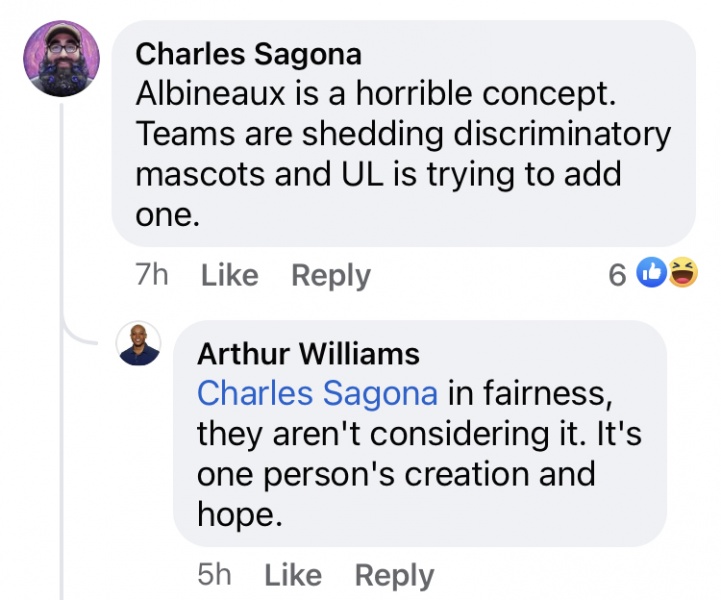Click the laughing Haha reaction emoji

tap(683, 273)
